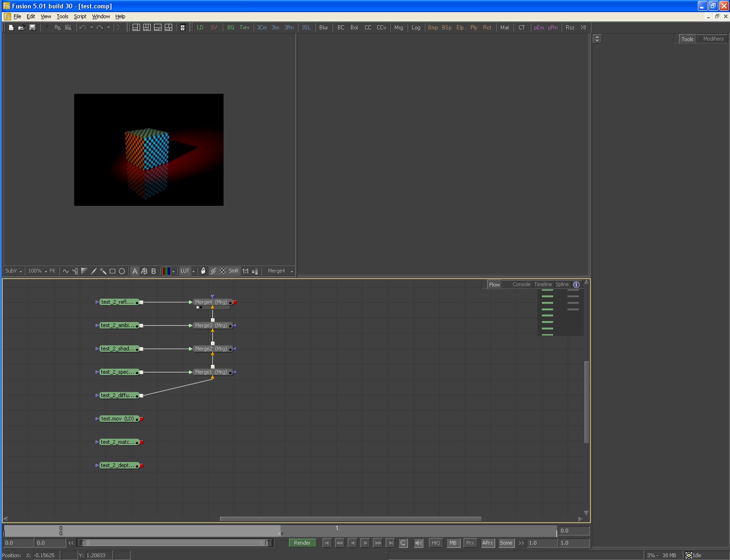The width and height of the screenshot is (730, 560).
Task: Click the viewer lock padlock icon
Action: point(203,271)
